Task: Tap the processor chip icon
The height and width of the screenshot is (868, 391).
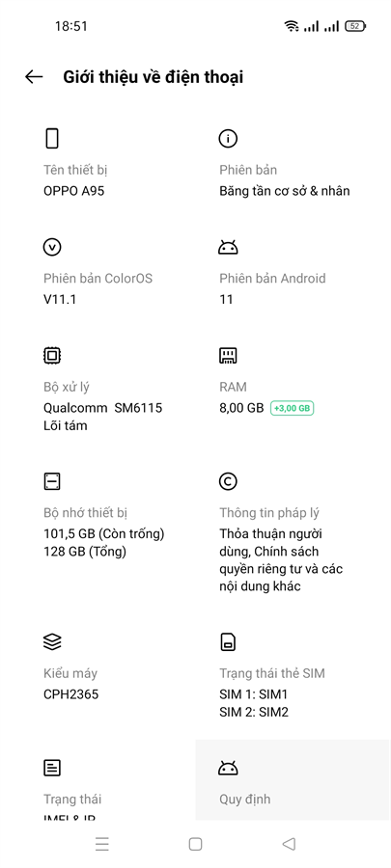Action: (x=52, y=355)
